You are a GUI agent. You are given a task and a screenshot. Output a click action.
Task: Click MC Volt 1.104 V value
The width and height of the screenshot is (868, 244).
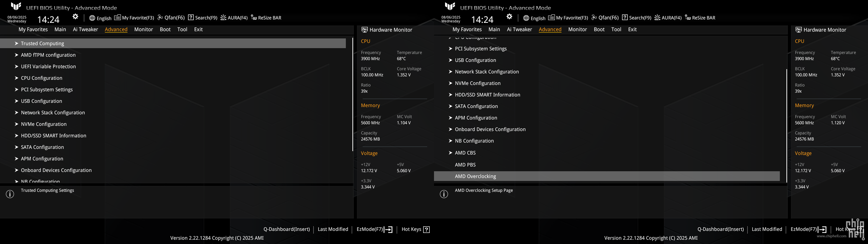tap(404, 123)
